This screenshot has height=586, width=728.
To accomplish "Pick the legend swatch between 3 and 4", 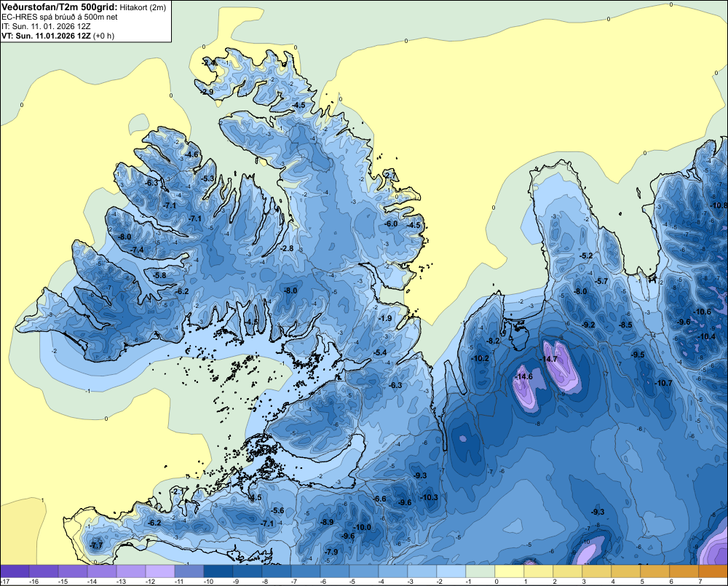I will pyautogui.click(x=597, y=571).
